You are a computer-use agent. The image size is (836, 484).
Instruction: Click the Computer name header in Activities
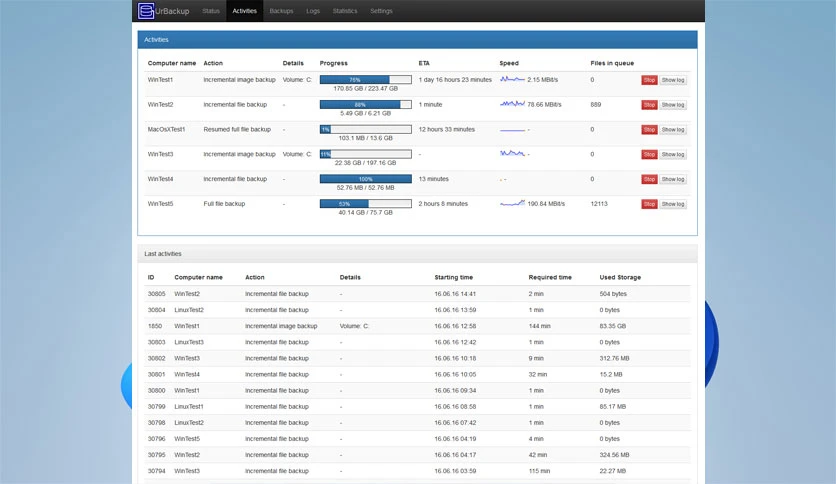point(172,63)
